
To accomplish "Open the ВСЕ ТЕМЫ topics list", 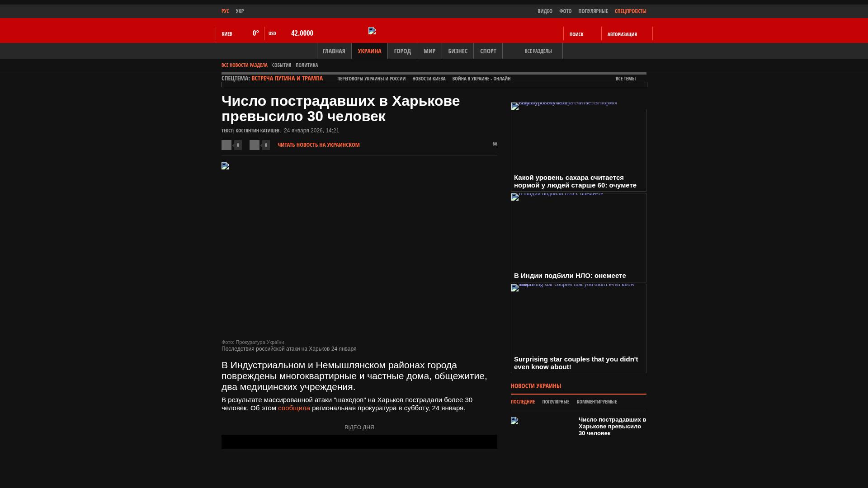I will click(x=625, y=79).
